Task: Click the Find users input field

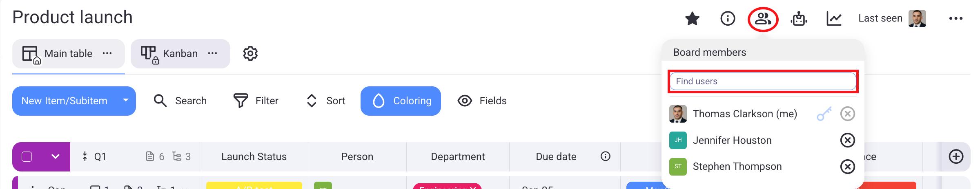Action: (762, 81)
